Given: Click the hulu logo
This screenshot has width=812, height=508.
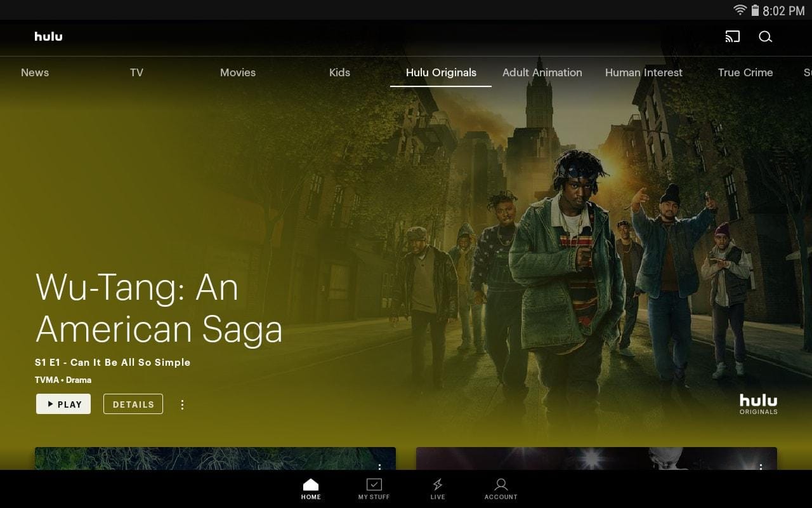Looking at the screenshot, I should [48, 36].
